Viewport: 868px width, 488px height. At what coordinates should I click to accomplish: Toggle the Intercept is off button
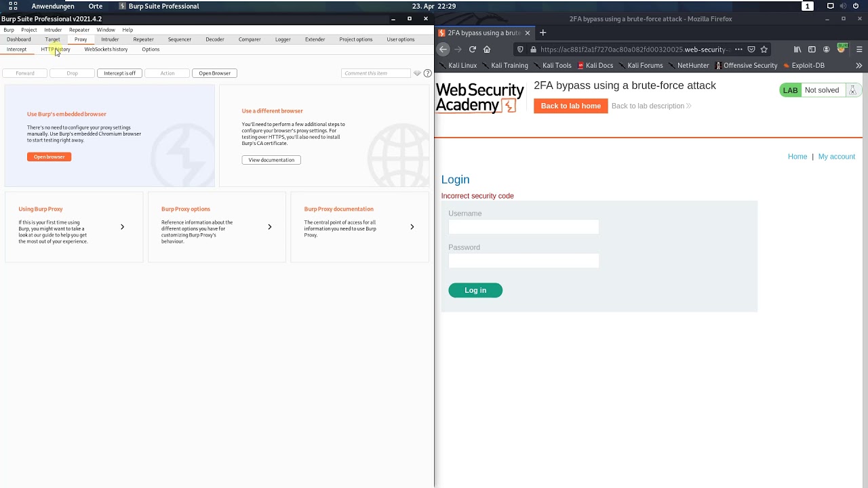coord(119,73)
